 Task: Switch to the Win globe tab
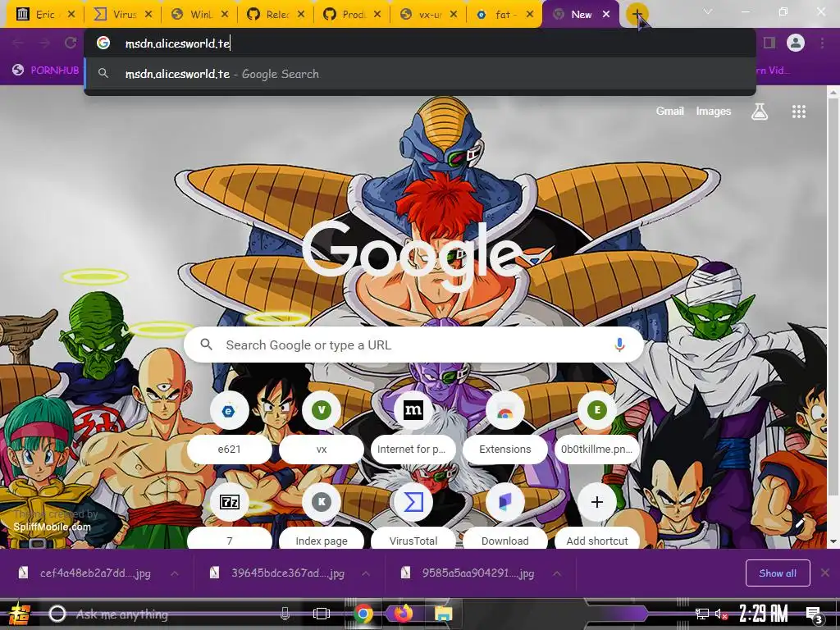click(x=199, y=15)
